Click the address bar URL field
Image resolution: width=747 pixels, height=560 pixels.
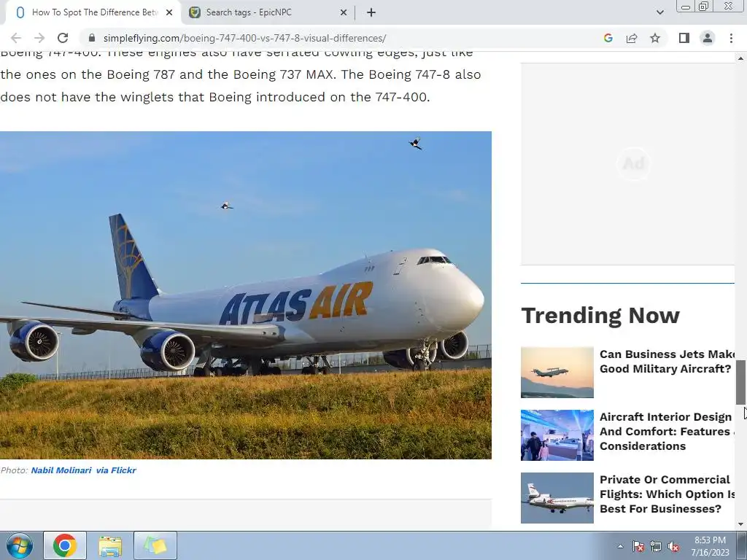coord(343,38)
